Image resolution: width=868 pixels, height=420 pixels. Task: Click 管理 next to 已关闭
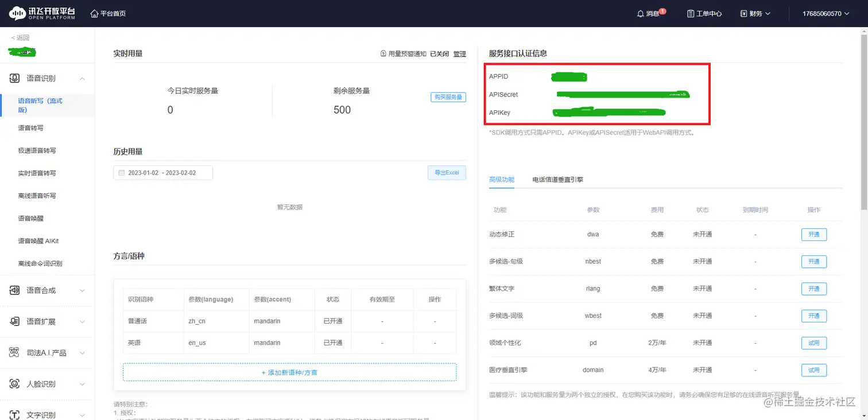point(460,54)
